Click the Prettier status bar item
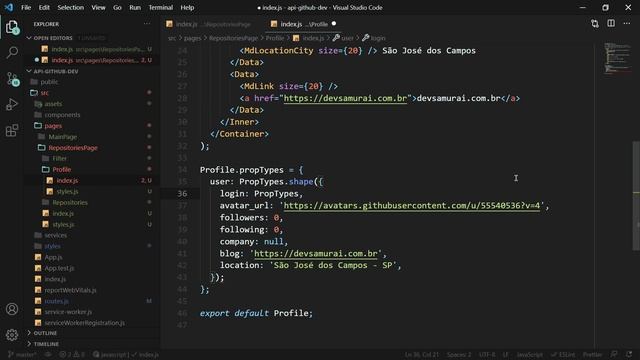Screen dimensions: 640x360 click(592, 354)
